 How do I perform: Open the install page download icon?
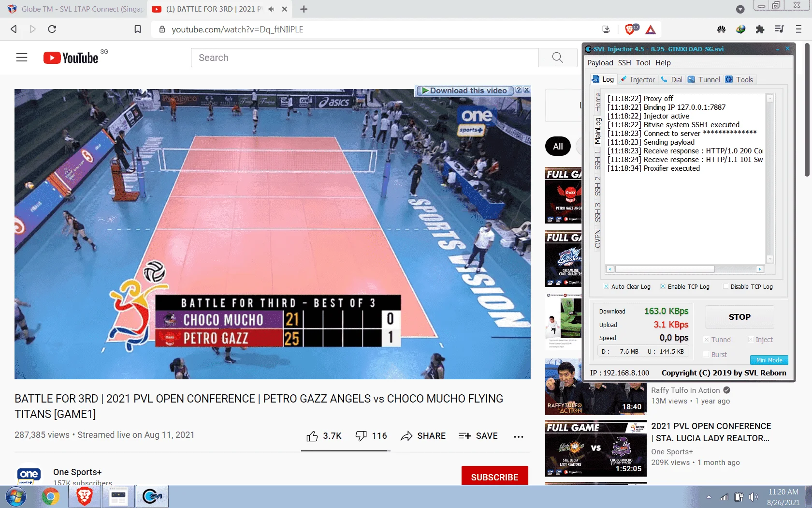(606, 29)
